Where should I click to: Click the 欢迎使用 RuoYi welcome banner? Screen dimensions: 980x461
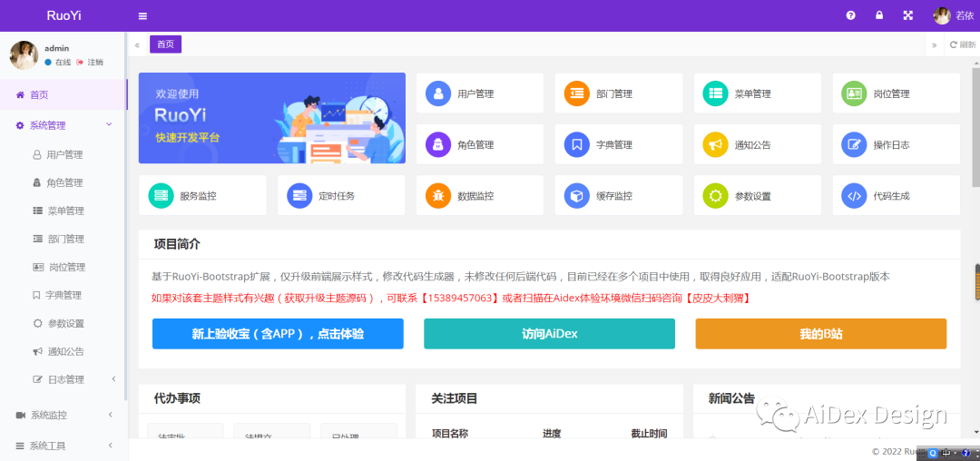click(272, 118)
